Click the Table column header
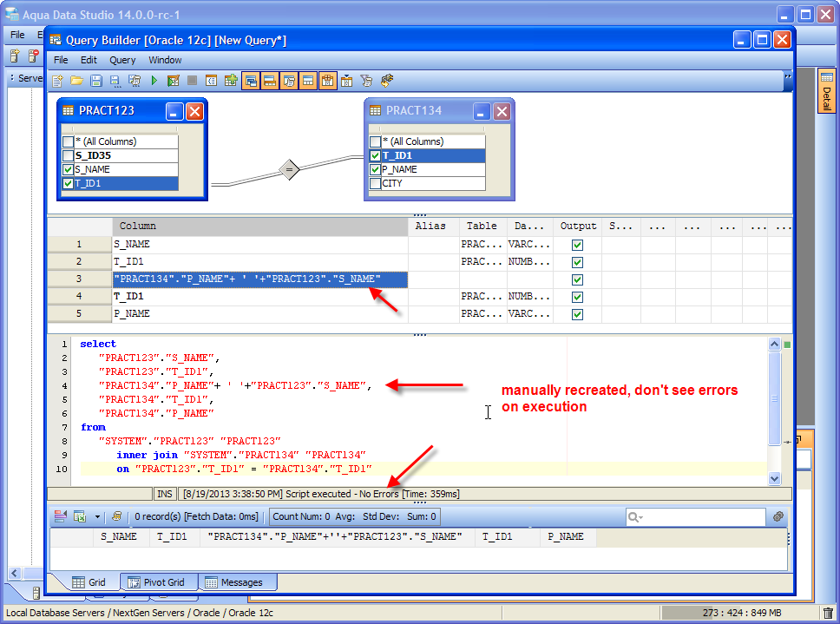The height and width of the screenshot is (624, 840). [x=482, y=226]
